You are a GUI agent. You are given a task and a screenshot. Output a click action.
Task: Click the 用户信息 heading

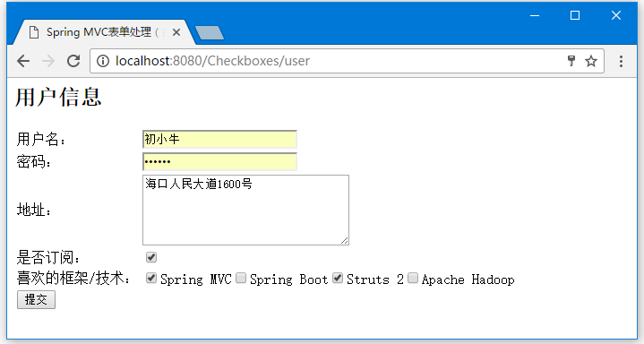(x=58, y=98)
